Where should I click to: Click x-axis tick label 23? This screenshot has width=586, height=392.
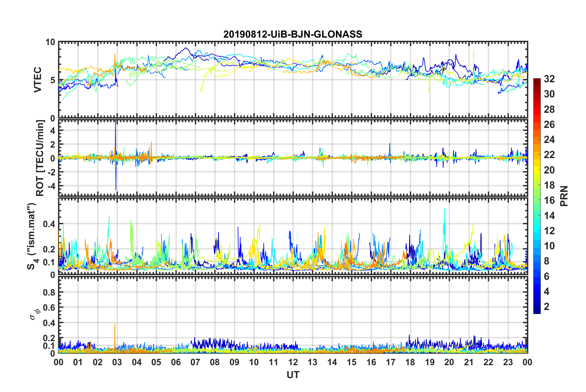[508, 362]
